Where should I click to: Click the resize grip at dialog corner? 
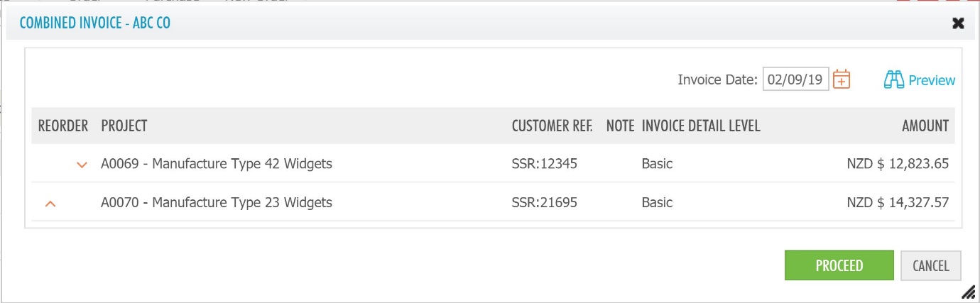[x=967, y=291]
